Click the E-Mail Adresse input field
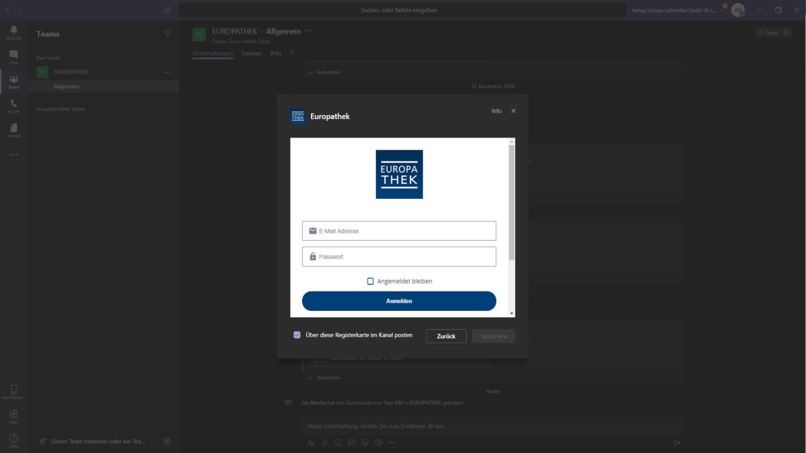The width and height of the screenshot is (806, 453). pos(399,231)
